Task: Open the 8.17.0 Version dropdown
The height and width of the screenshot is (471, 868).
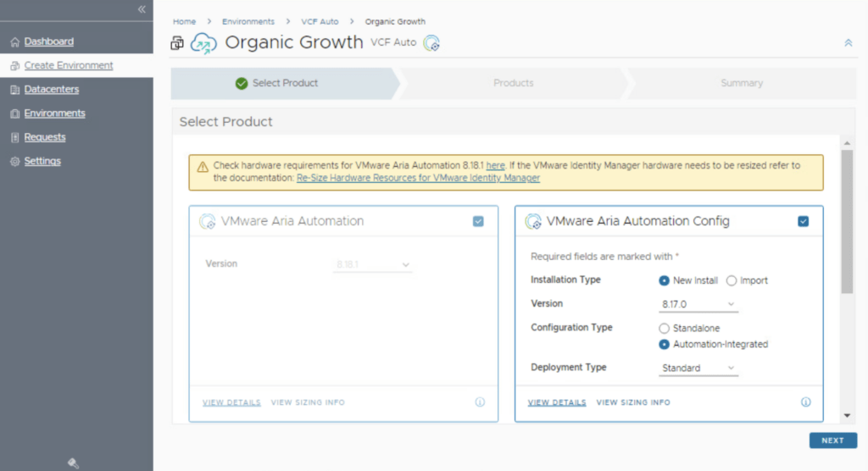Action: pos(698,304)
